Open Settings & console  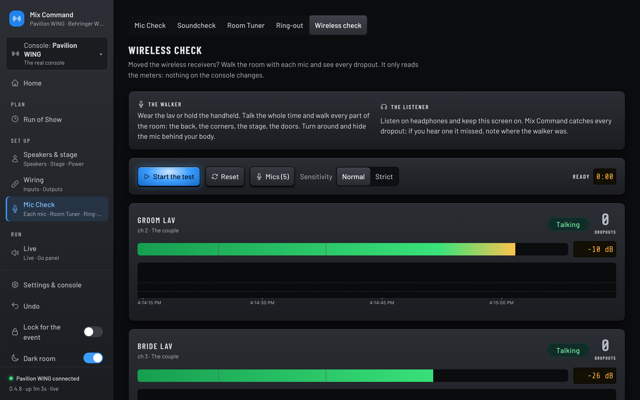pyautogui.click(x=57, y=285)
